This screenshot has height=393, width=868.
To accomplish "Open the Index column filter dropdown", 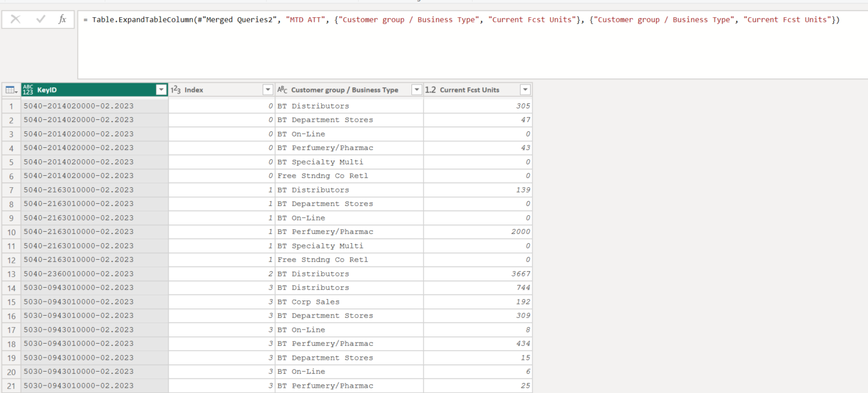I will click(267, 90).
